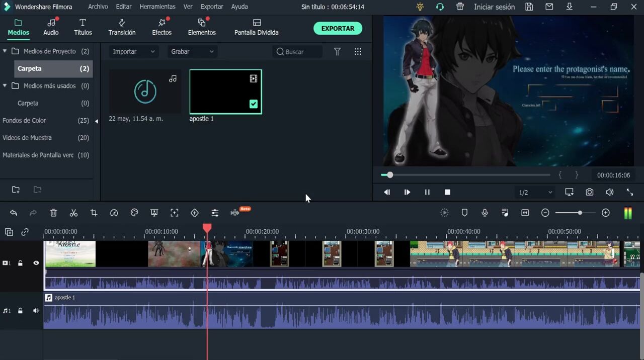Viewport: 644px width, 360px height.
Task: Click the EXPORTAR button
Action: coord(338,29)
